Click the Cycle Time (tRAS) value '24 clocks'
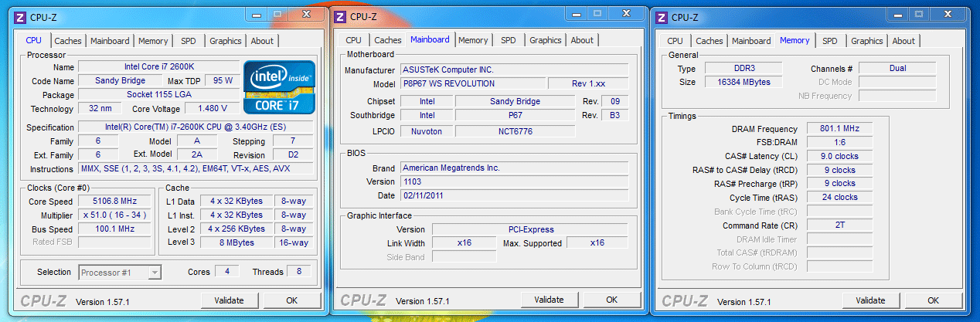This screenshot has height=322, width=980. 840,197
